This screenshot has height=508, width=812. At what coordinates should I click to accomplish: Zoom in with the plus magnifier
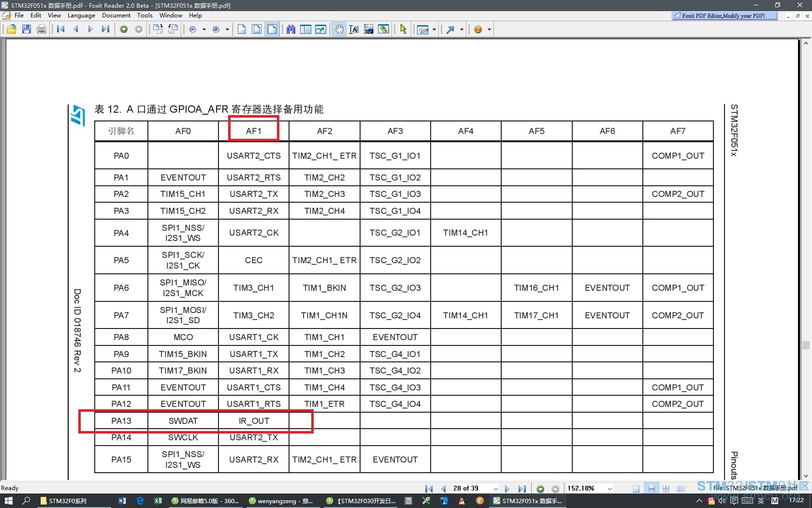point(216,30)
